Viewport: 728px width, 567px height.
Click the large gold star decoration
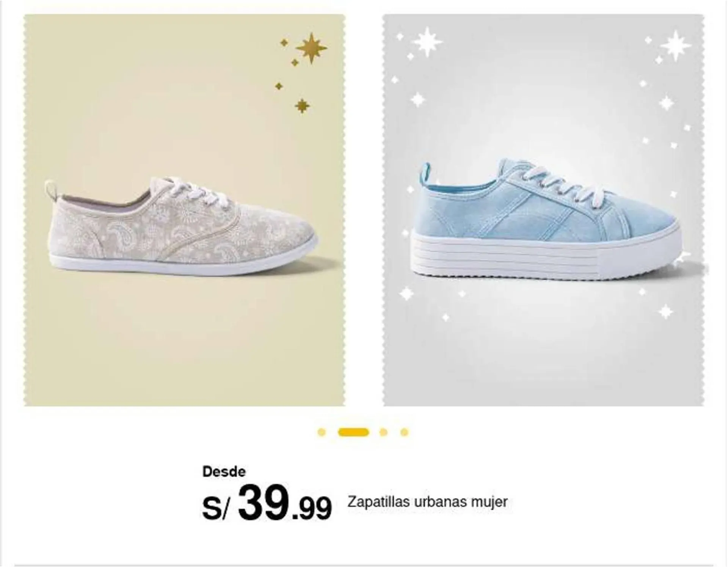pos(311,48)
